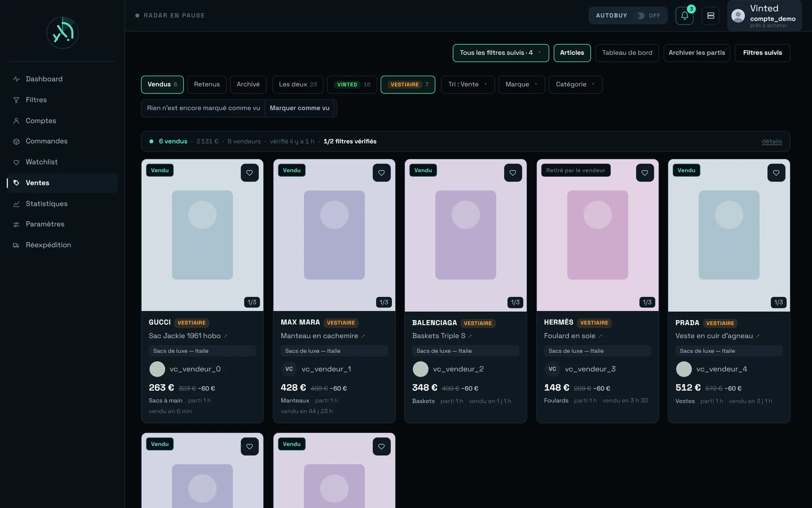Select the Retenus filter chip

point(207,84)
